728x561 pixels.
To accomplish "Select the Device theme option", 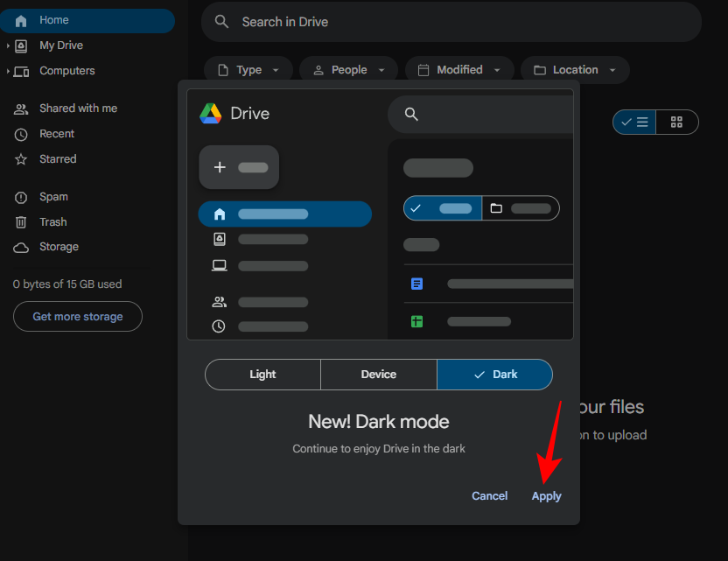I will point(379,375).
